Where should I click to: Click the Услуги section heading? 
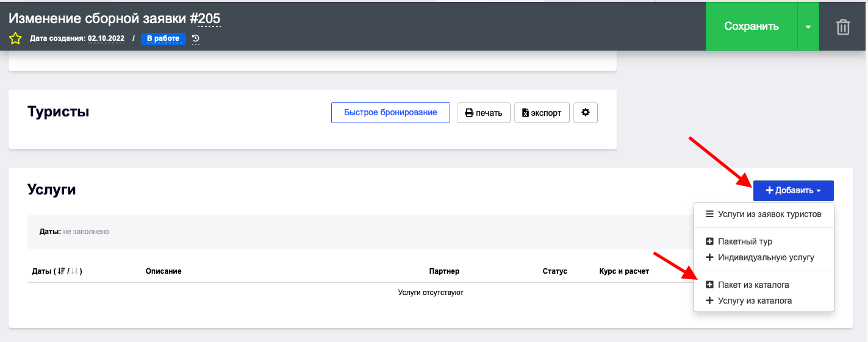(x=52, y=190)
